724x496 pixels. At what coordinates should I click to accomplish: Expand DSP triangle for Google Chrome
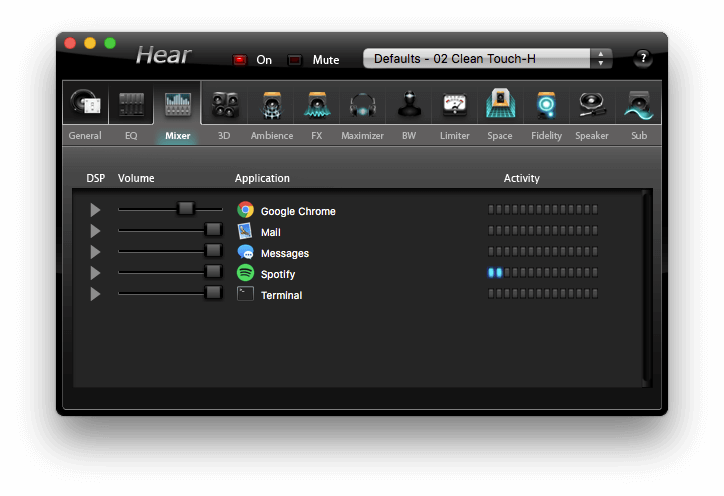pos(96,210)
